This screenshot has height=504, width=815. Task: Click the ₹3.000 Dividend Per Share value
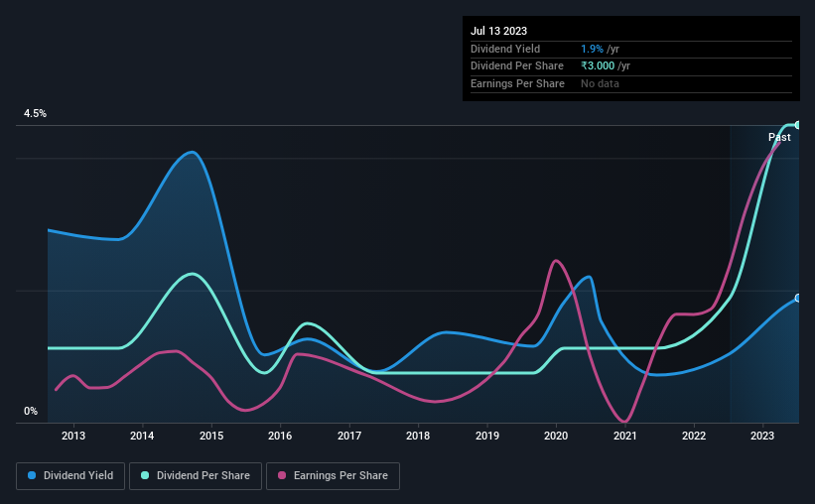[x=598, y=66]
